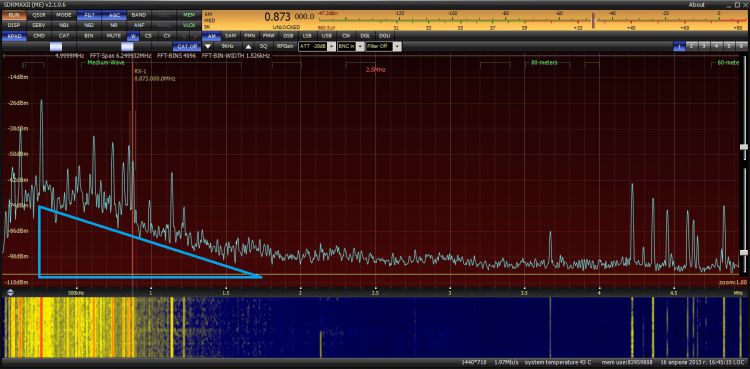The height and width of the screenshot is (369, 750).
Task: Toggle the CV button
Action: [167, 35]
